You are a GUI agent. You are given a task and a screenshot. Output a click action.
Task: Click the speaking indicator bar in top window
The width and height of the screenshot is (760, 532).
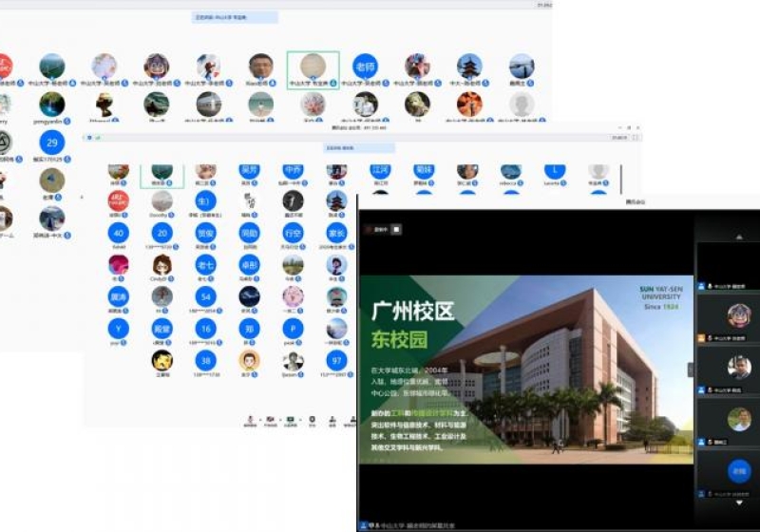click(x=234, y=17)
